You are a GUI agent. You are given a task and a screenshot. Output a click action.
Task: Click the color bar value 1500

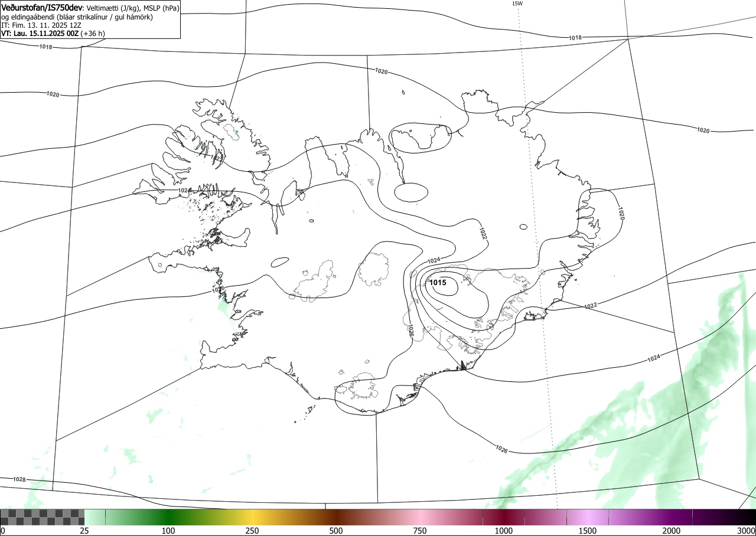coord(588,531)
